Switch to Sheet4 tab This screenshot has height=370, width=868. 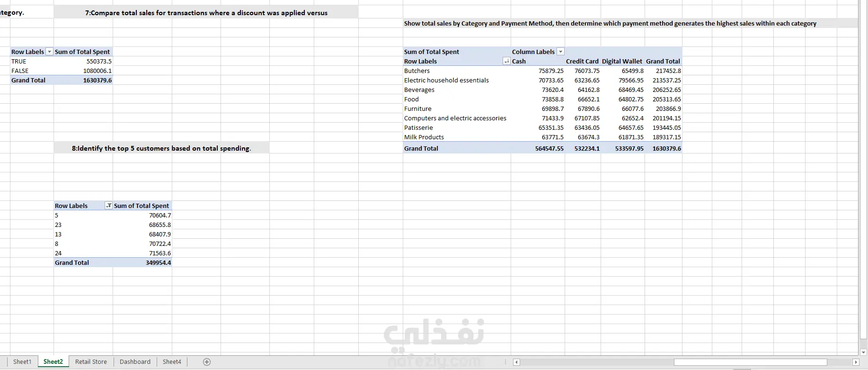click(x=172, y=361)
